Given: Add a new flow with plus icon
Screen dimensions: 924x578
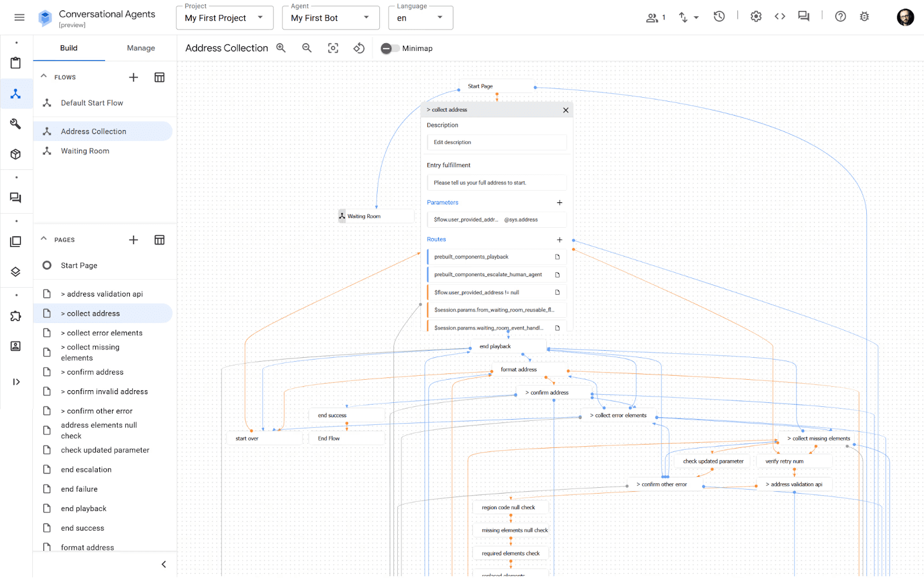Looking at the screenshot, I should click(x=133, y=77).
